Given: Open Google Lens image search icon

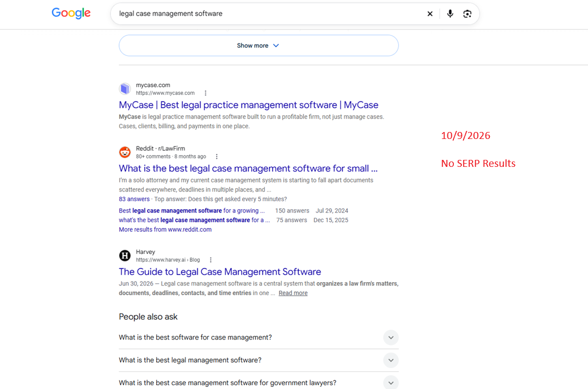Looking at the screenshot, I should 467,14.
